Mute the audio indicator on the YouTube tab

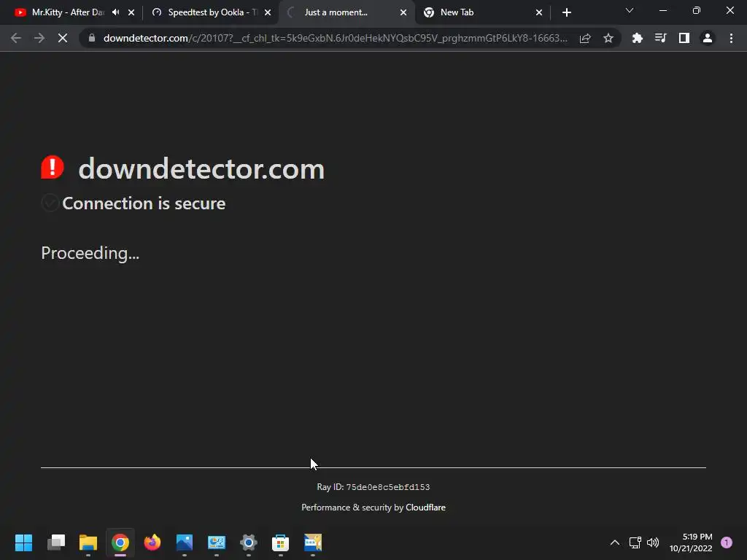tap(116, 12)
